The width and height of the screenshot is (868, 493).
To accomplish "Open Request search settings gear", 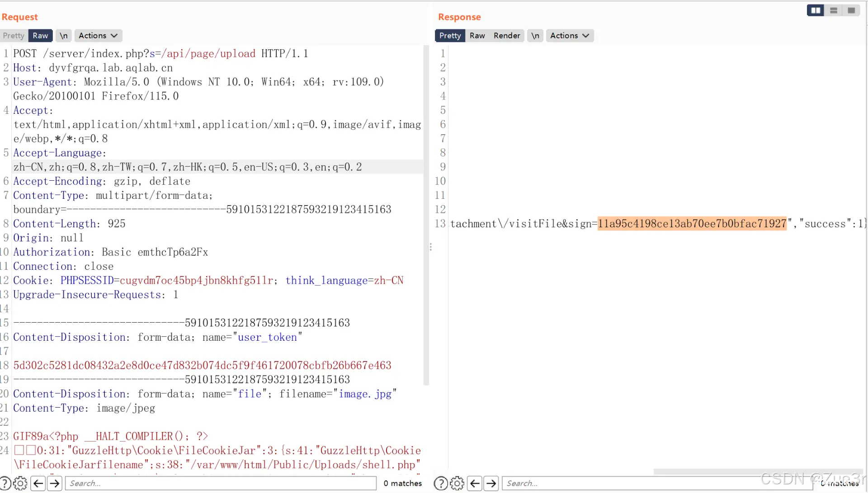I will (x=20, y=483).
